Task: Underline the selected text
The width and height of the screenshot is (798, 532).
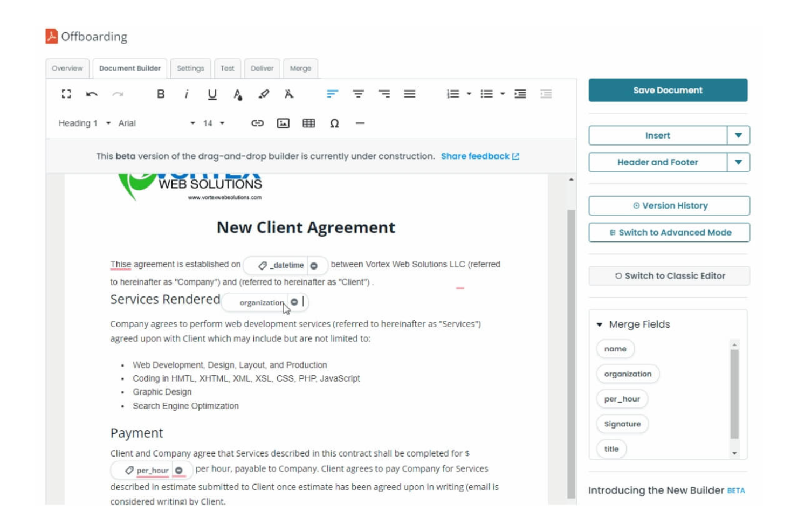Action: point(211,94)
